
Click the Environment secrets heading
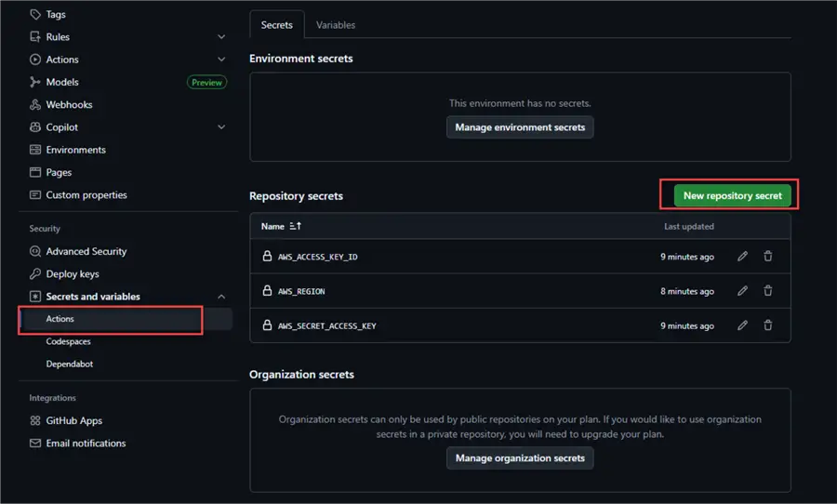point(301,59)
